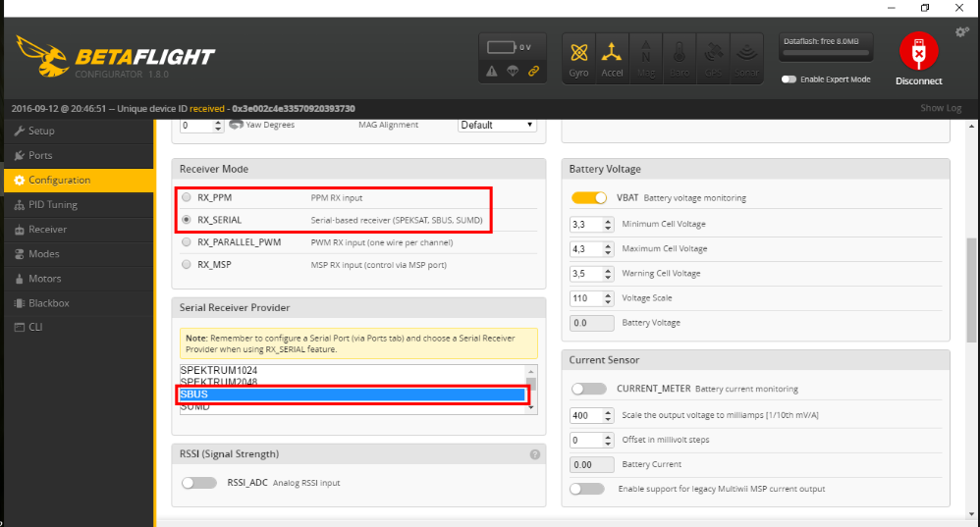980x527 pixels.
Task: Click the Gyro sensor icon
Action: click(x=579, y=57)
